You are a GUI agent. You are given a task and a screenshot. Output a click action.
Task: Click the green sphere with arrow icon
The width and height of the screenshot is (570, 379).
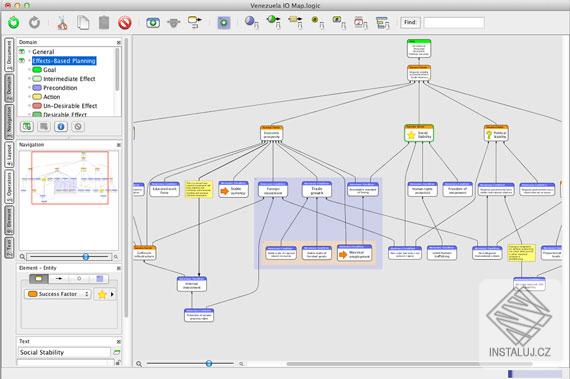(273, 22)
